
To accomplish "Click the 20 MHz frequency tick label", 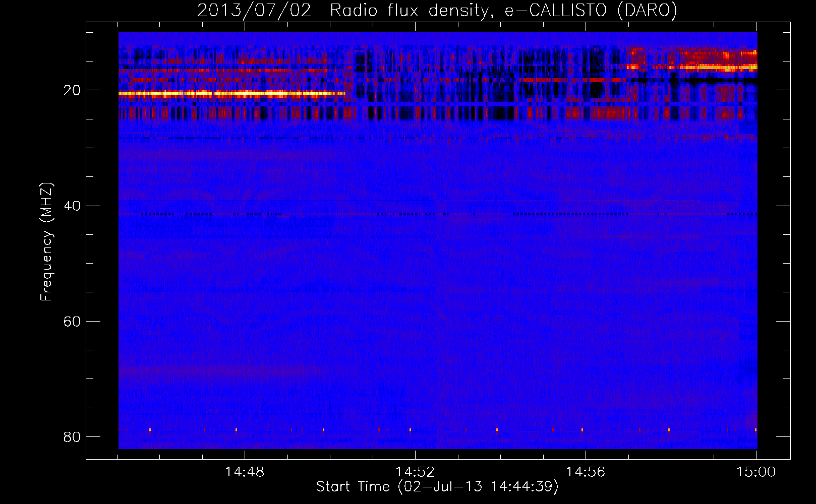I will pos(72,91).
